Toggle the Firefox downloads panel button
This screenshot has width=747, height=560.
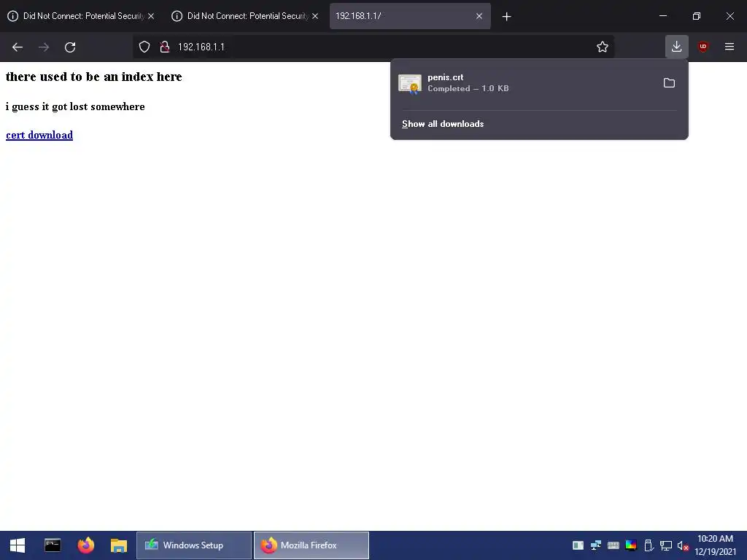click(676, 47)
